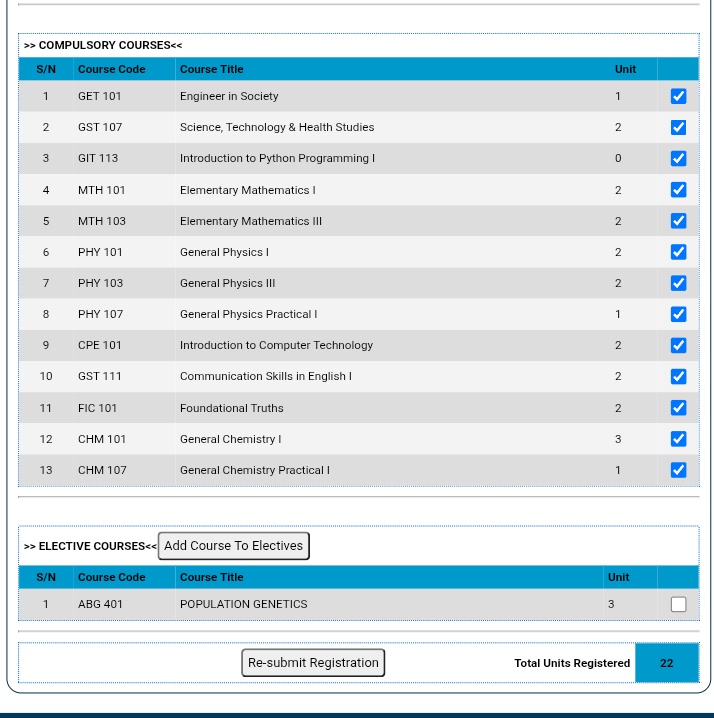Click Science, Technology & Health Studies title
Screen dimensions: 714x718
click(277, 127)
